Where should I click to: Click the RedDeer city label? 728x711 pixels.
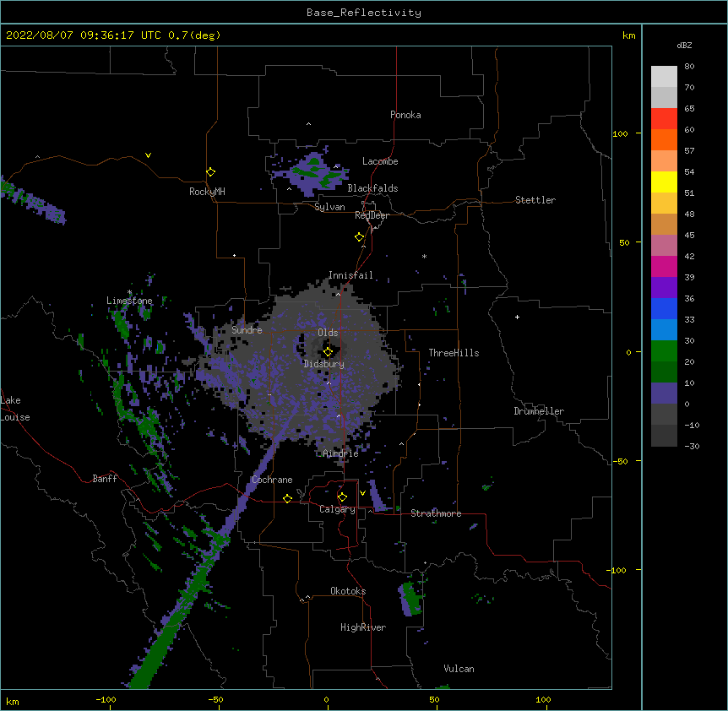tap(372, 215)
